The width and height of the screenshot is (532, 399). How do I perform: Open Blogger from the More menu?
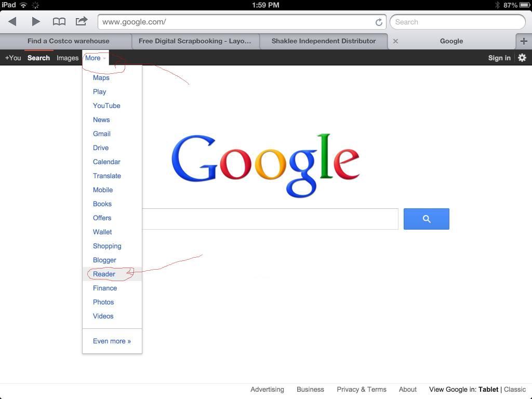point(104,260)
